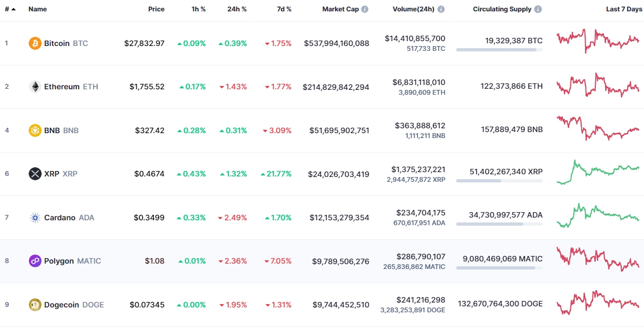Click the Ethereum price $1,755.52

[x=147, y=87]
